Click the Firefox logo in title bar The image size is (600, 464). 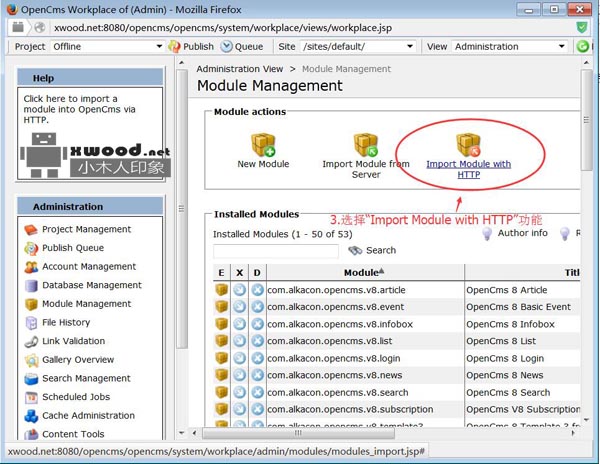tap(12, 9)
